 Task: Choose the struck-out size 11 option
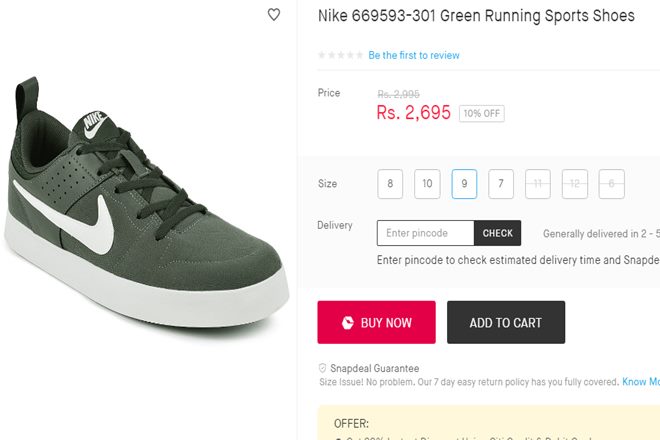click(x=538, y=184)
